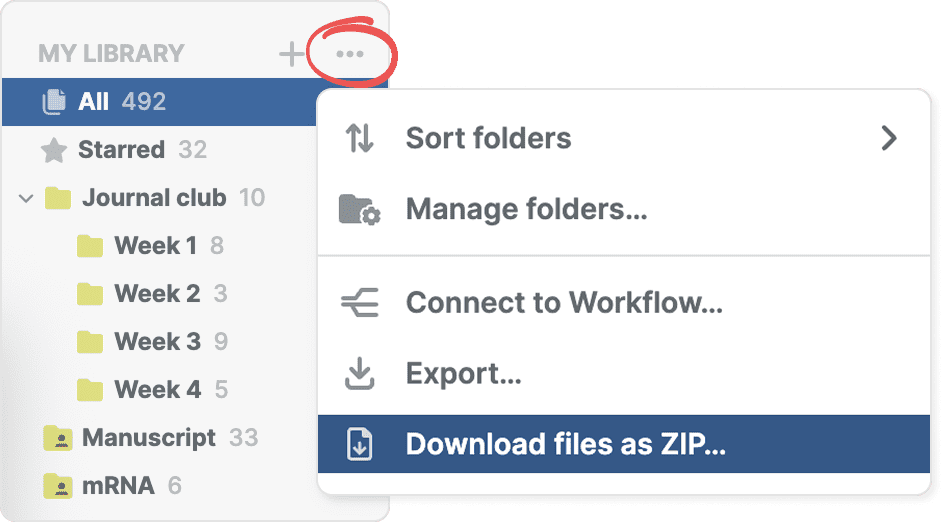The width and height of the screenshot is (944, 522).
Task: Click the Download ZIP file icon
Action: 359,445
